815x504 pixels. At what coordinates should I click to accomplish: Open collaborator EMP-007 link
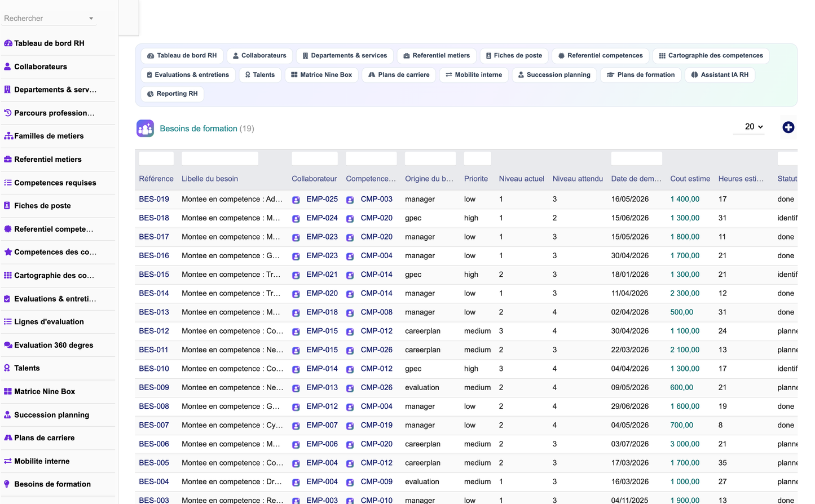click(x=322, y=425)
